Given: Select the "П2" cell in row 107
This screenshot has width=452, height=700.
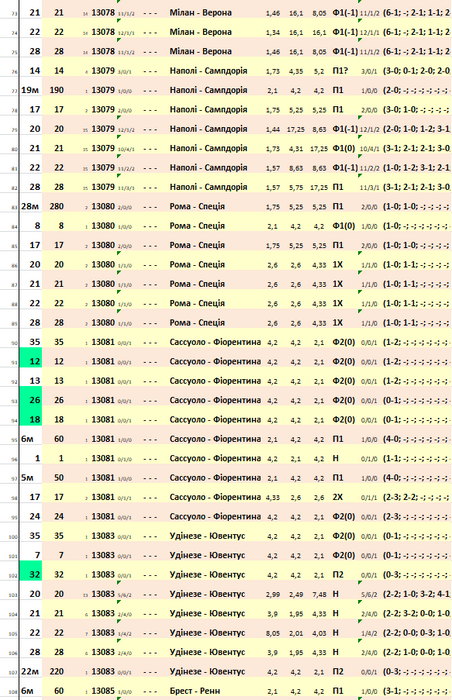Looking at the screenshot, I should pos(338,671).
